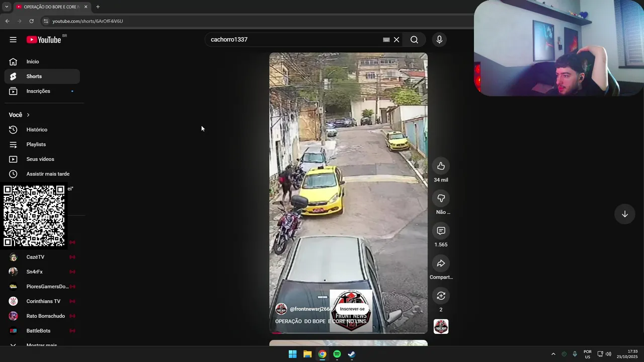Reload the browser page
The image size is (644, 362).
point(31,21)
